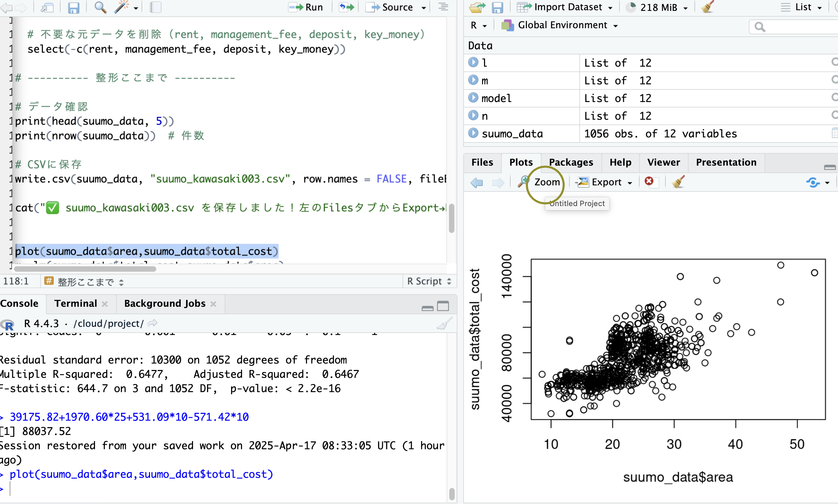The height and width of the screenshot is (504, 838).
Task: Expand the suumo_data object details
Action: pyautogui.click(x=473, y=133)
